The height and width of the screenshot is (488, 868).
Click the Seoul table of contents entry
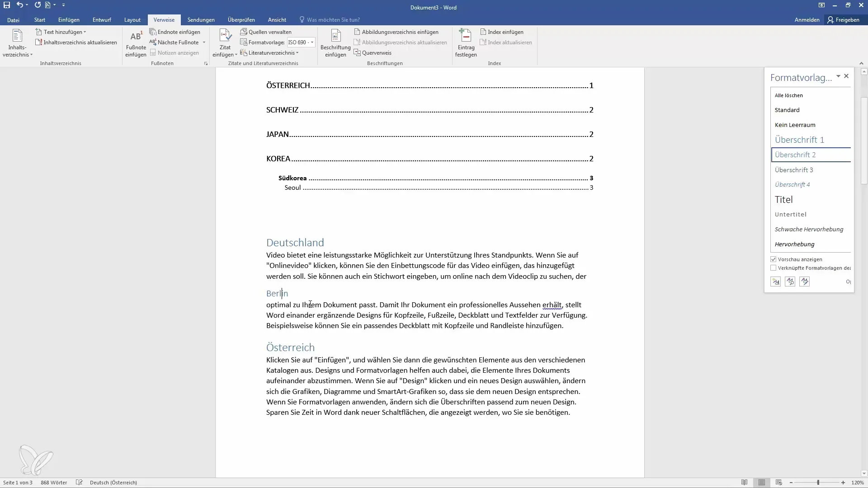coord(439,188)
